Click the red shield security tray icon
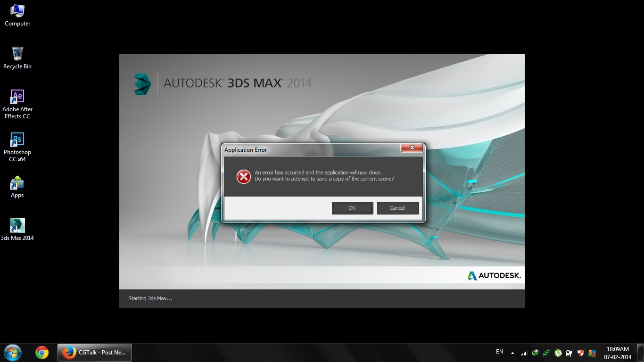The image size is (644, 362). point(580,353)
